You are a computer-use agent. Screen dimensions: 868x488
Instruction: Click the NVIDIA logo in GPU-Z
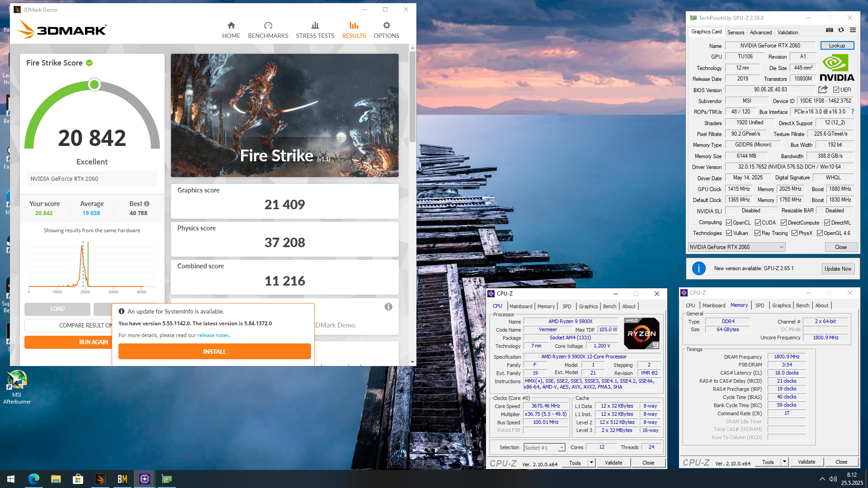point(836,68)
